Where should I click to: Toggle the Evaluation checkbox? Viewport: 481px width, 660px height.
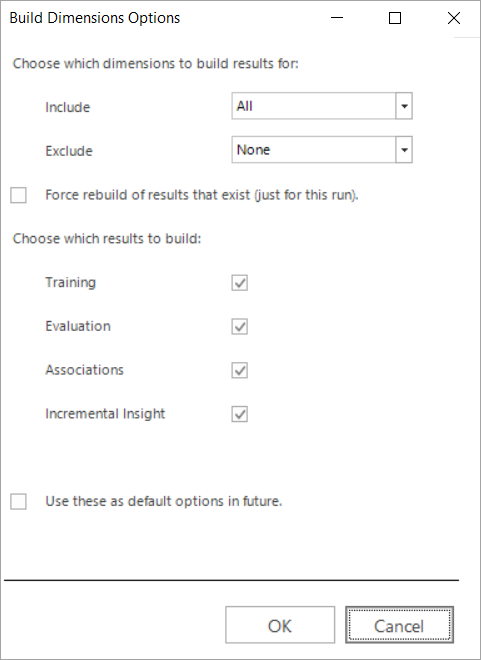click(x=239, y=327)
